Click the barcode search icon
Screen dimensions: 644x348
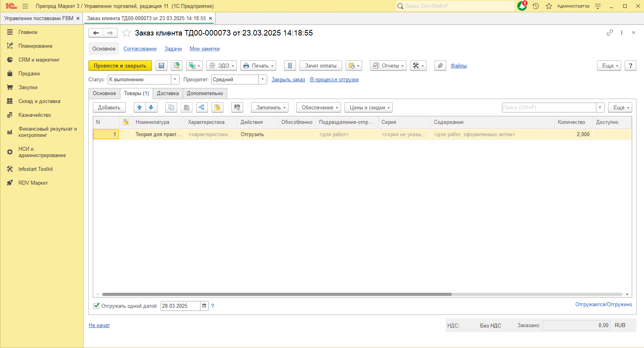click(x=237, y=108)
